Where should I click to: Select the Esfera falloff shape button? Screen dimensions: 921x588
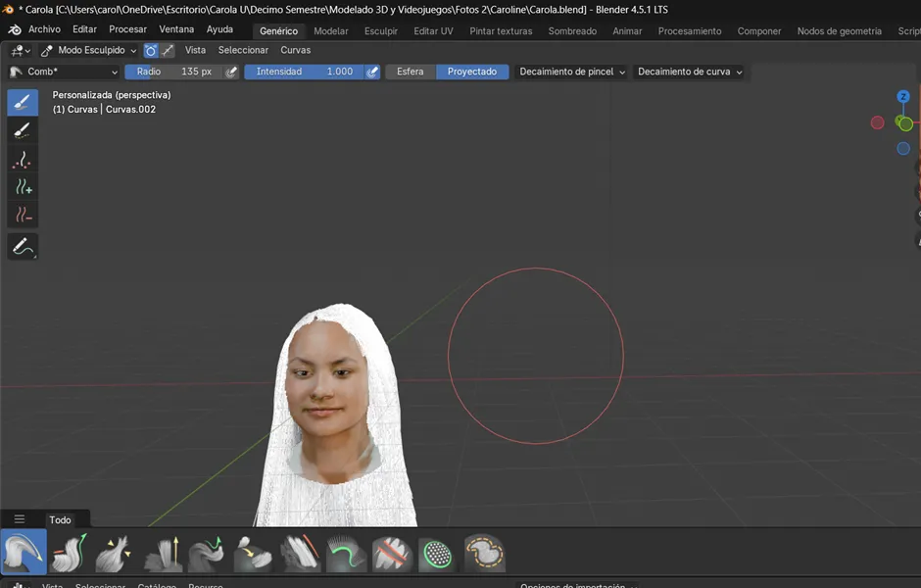[410, 72]
